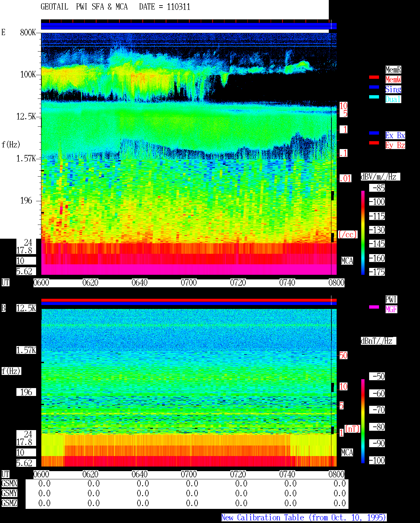Click the "GSMY" row label
The image size is (420, 523).
click(9, 493)
